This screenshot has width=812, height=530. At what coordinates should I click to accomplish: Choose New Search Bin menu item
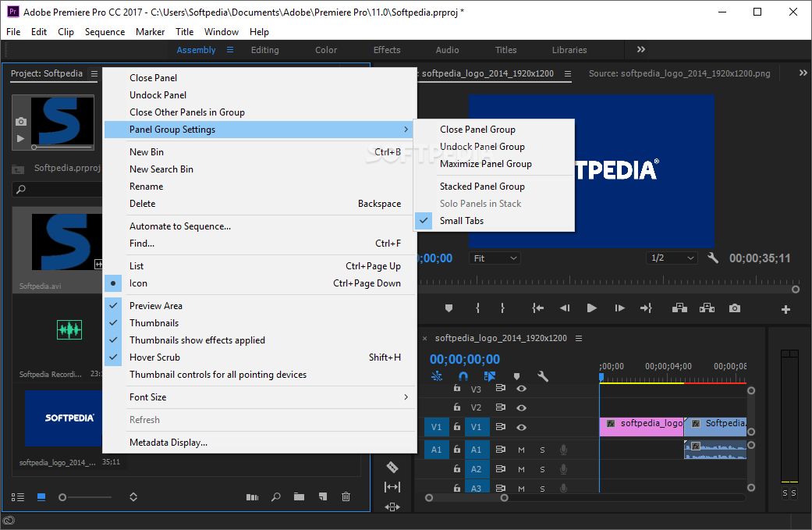[x=261, y=169]
